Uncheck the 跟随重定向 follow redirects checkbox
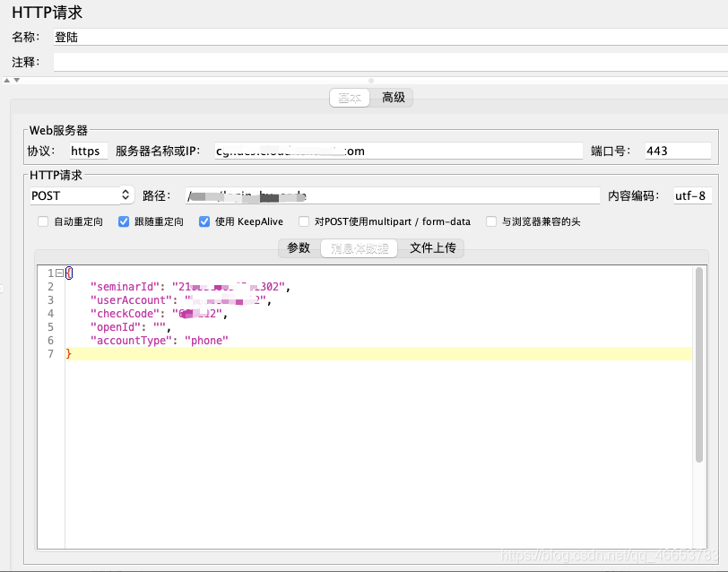The height and width of the screenshot is (572, 728). [x=124, y=221]
